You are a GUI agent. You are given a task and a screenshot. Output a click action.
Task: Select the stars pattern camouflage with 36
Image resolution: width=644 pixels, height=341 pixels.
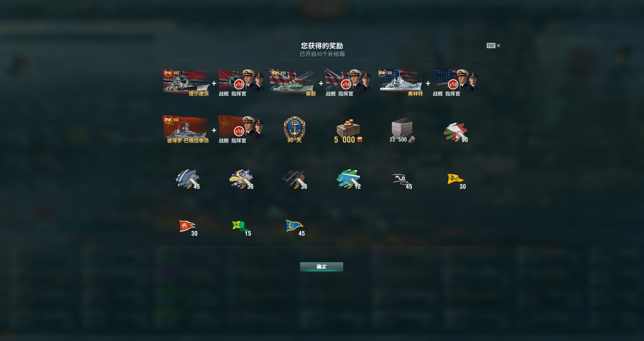pos(241,179)
